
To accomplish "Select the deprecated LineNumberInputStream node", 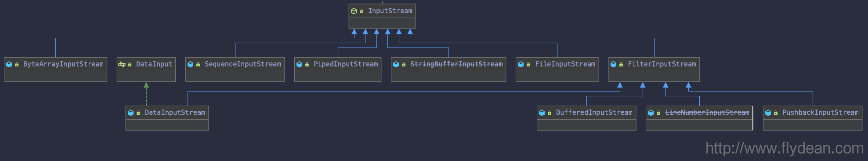I will tap(699, 118).
